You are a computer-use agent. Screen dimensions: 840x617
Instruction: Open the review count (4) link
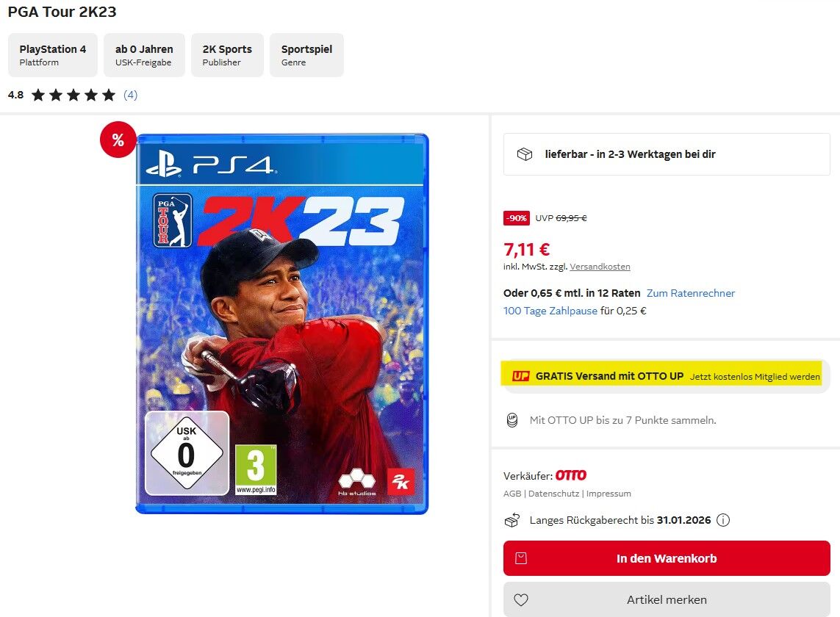[x=130, y=95]
